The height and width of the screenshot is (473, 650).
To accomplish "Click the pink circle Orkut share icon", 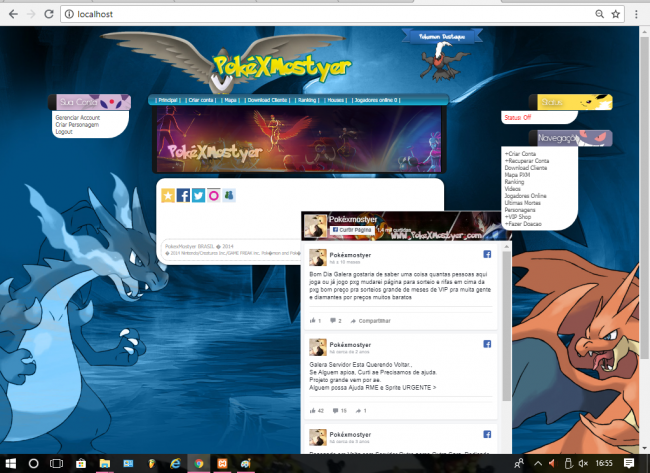I will tap(213, 195).
